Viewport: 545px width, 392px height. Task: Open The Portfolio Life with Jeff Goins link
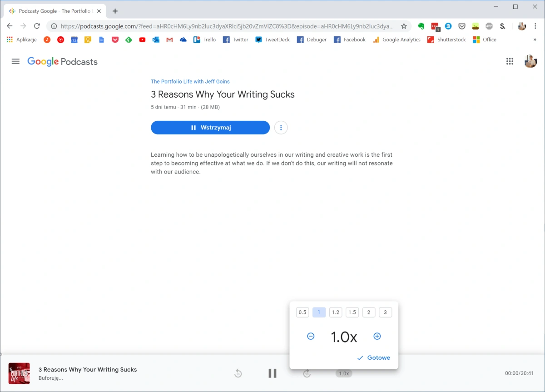coord(190,82)
